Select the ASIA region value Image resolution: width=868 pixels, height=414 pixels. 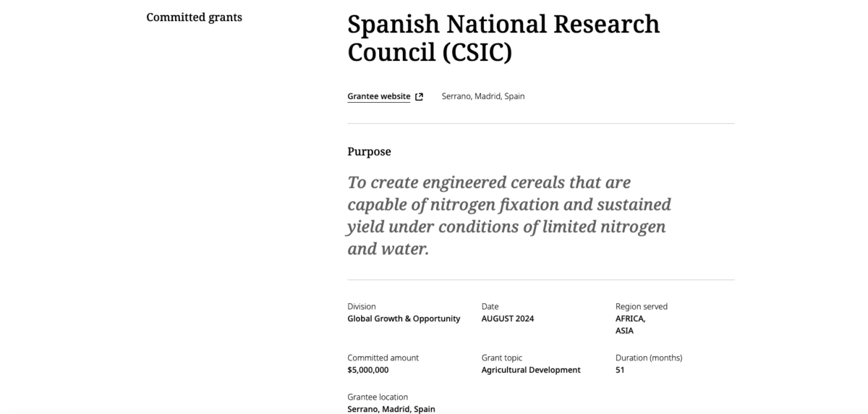click(x=624, y=331)
